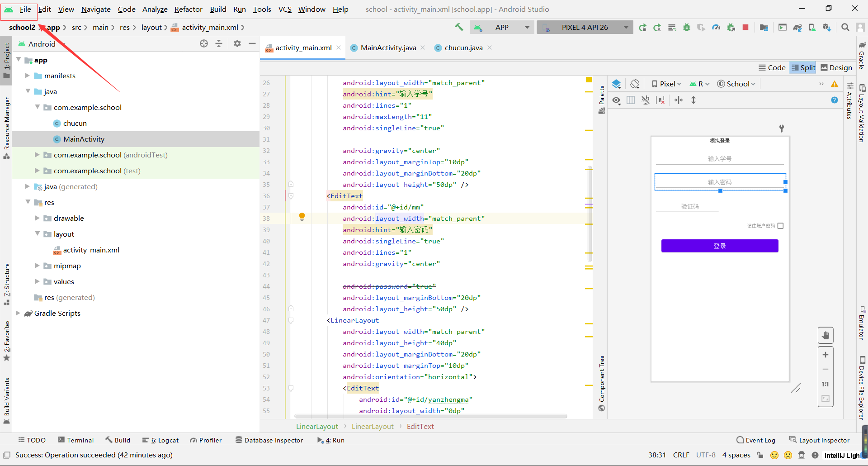Screen dimensions: 868x466
Task: Switch to Design view mode
Action: (x=836, y=67)
